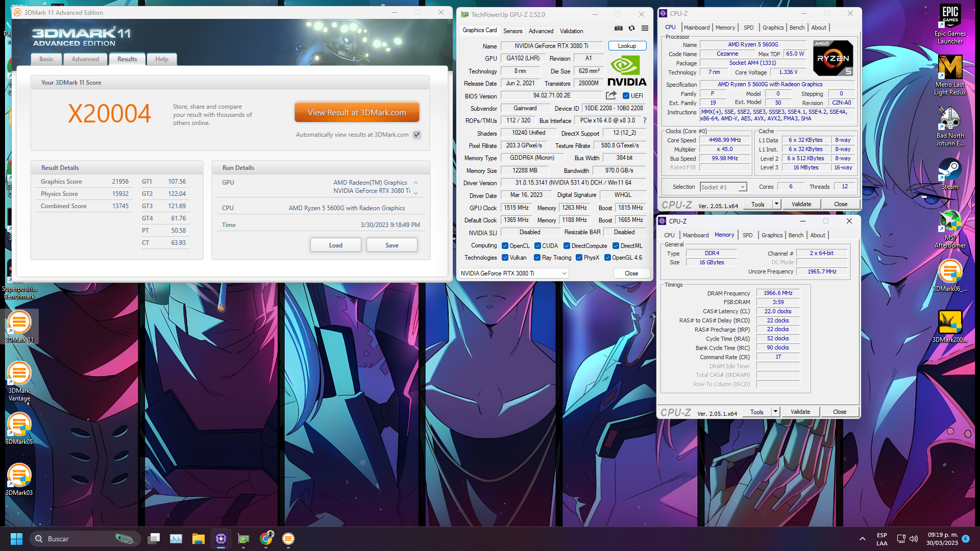Open the 3DMark2001 desktop shortcut

click(950, 327)
